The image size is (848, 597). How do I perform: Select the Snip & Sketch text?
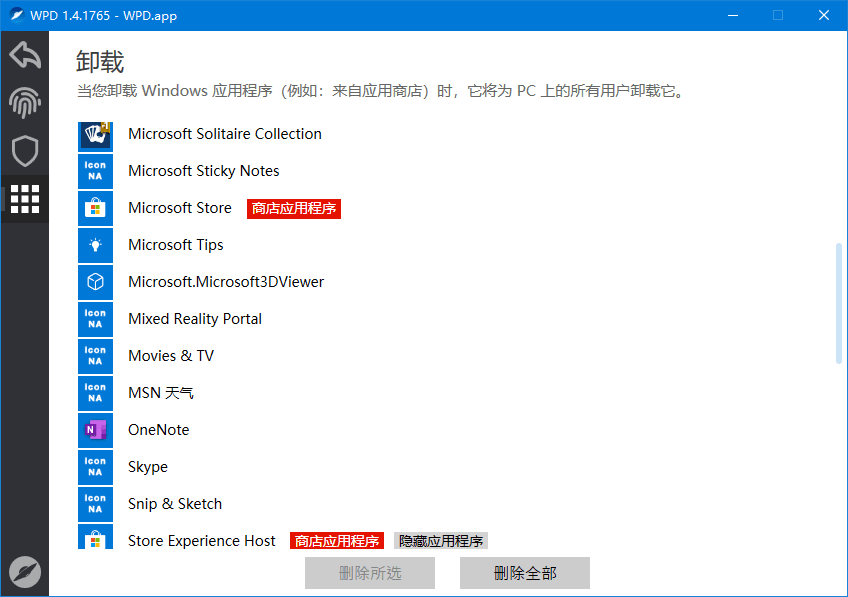coord(175,504)
